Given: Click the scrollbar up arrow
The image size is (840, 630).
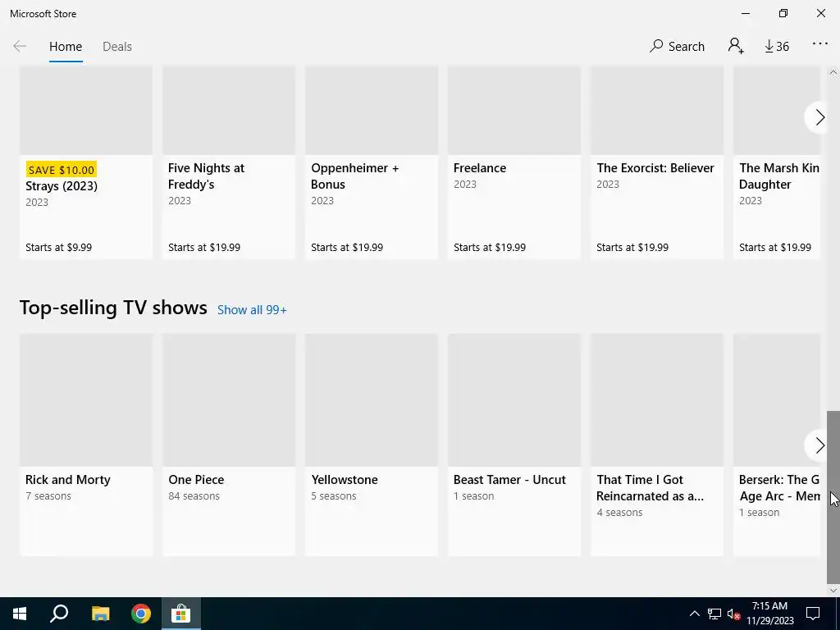Looking at the screenshot, I should tap(833, 72).
